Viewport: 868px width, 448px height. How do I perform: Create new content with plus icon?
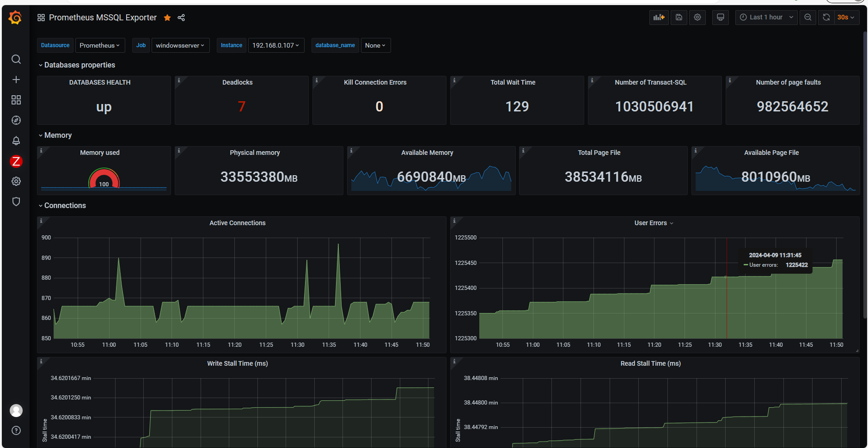(16, 79)
